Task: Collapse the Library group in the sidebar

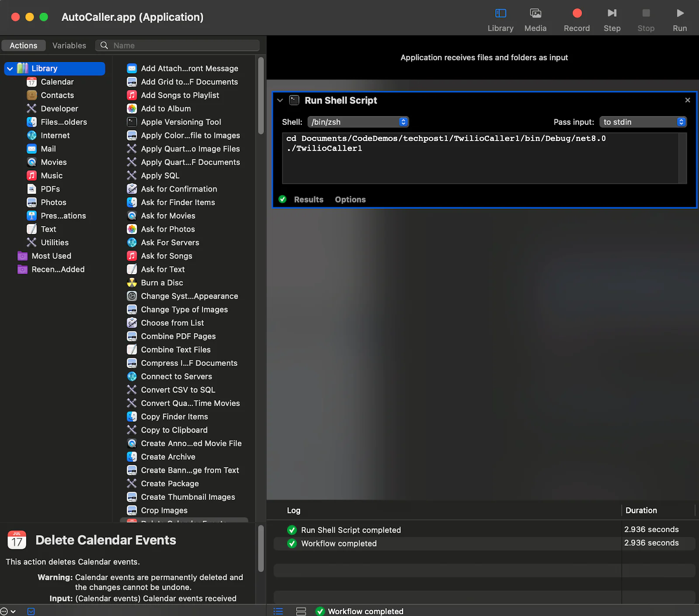Action: tap(10, 69)
